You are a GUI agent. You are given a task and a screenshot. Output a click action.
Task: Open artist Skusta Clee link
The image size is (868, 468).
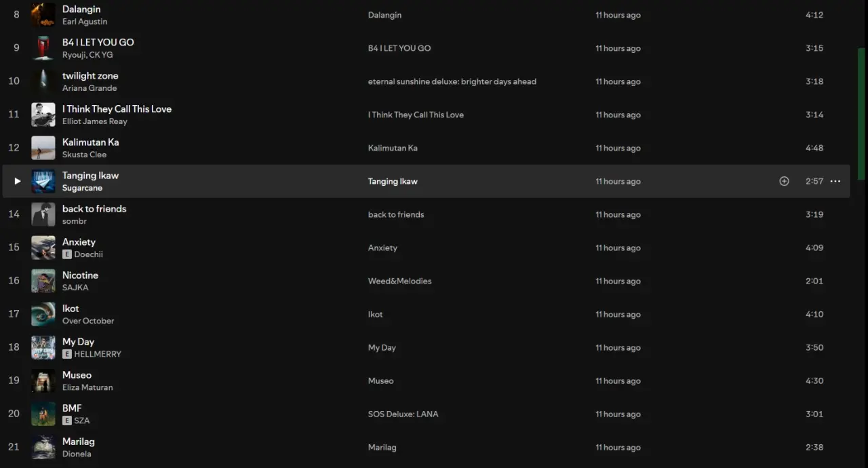point(84,155)
